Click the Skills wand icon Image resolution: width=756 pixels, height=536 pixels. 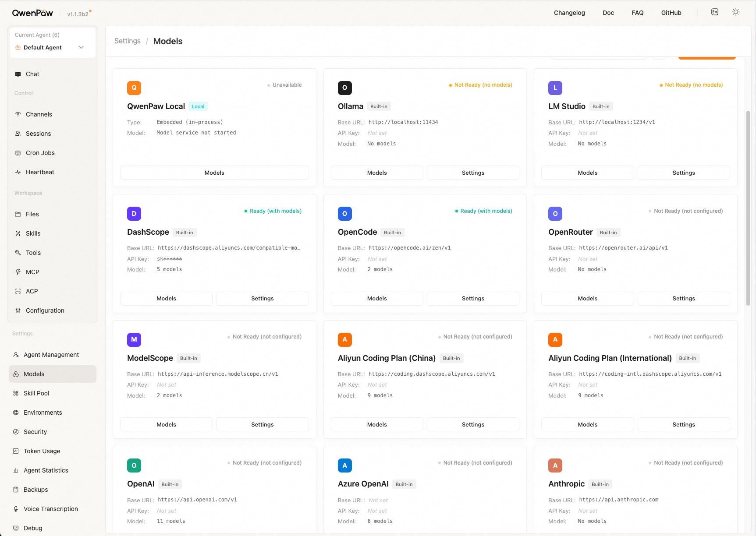(x=18, y=233)
